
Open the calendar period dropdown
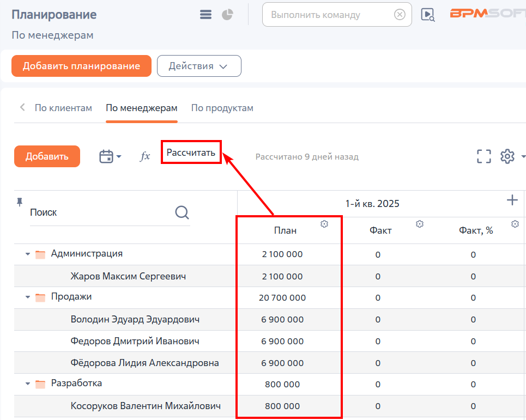[x=110, y=156]
